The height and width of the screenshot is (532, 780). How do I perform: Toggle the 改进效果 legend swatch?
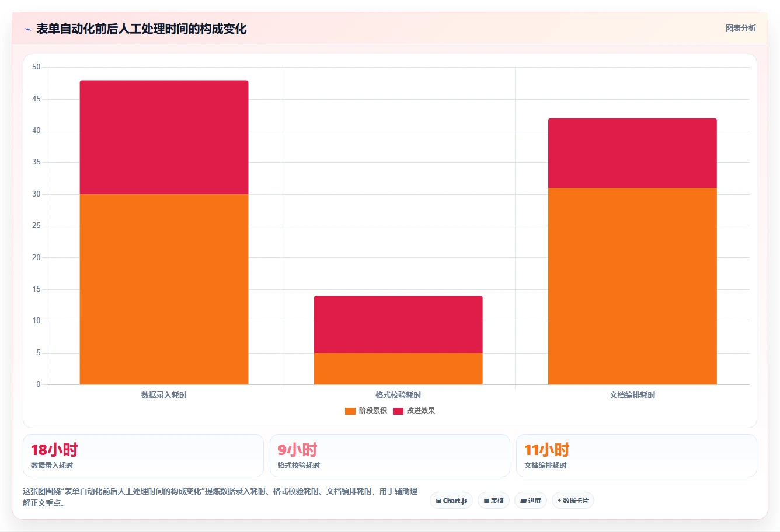(398, 411)
